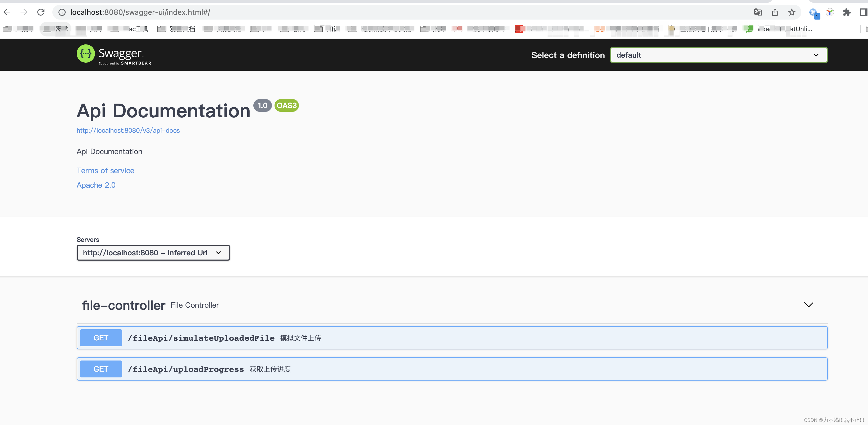Reload the page with the refresh icon

pyautogui.click(x=41, y=12)
